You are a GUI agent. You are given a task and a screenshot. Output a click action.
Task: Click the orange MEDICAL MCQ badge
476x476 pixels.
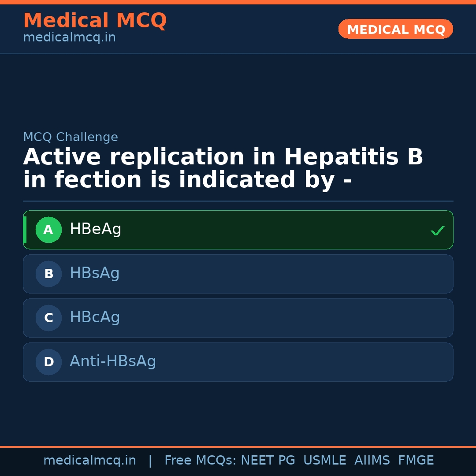[395, 29]
